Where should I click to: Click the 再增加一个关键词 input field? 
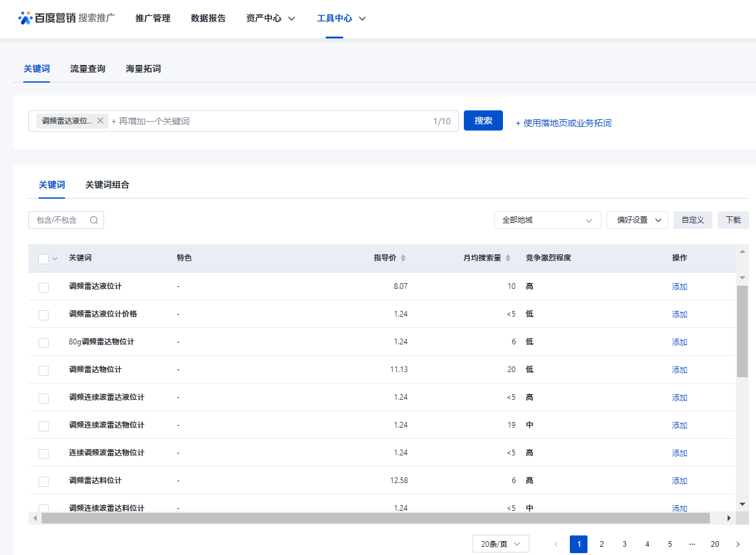[265, 121]
